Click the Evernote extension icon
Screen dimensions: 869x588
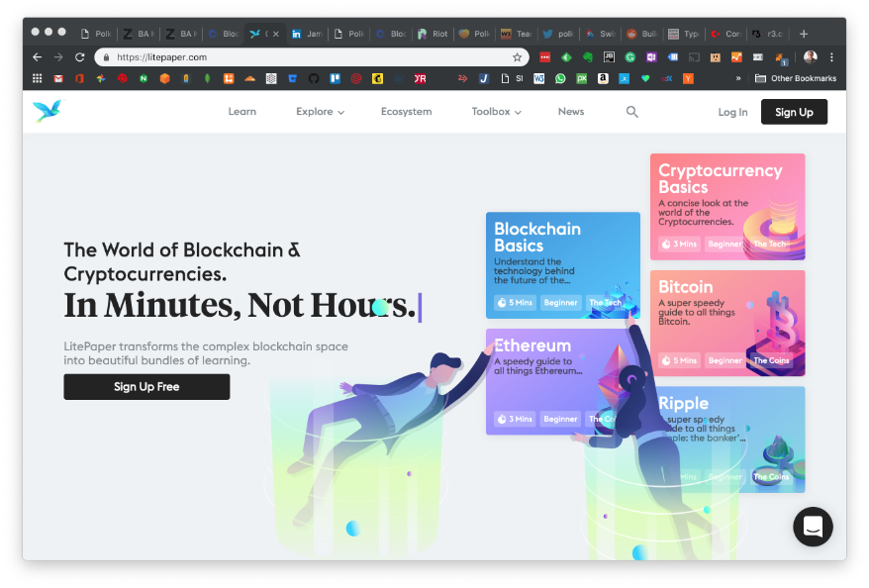(588, 57)
